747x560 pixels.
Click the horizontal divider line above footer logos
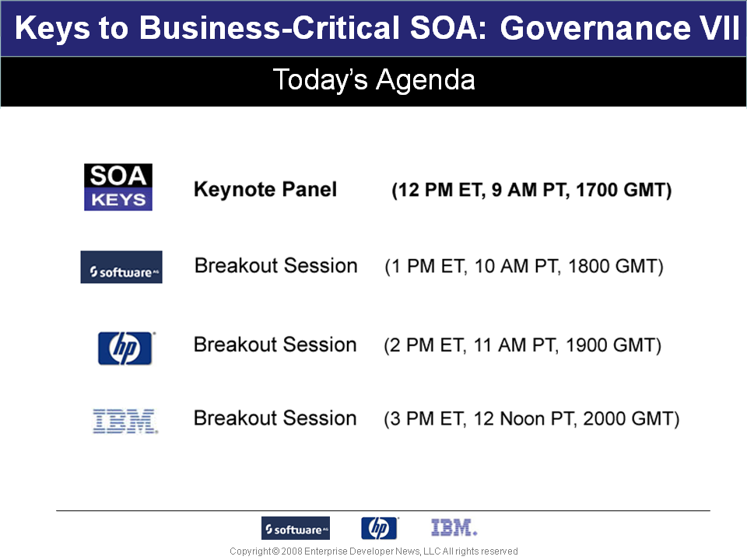383,510
